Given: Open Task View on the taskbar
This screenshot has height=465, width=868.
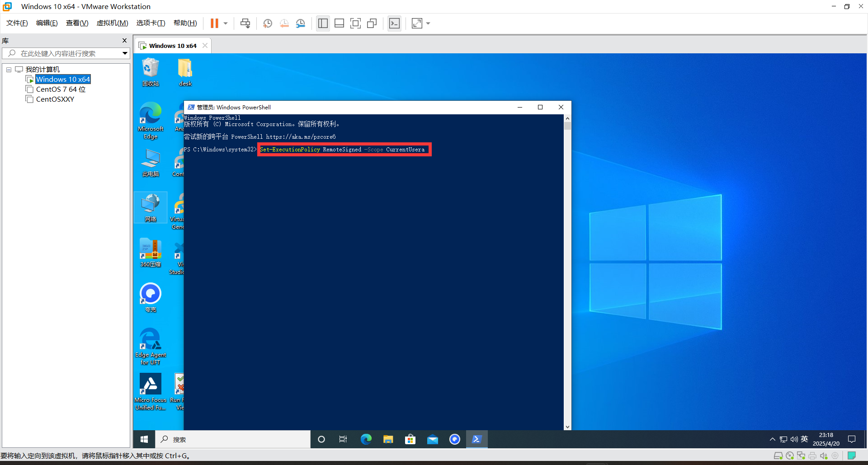Looking at the screenshot, I should click(x=343, y=439).
